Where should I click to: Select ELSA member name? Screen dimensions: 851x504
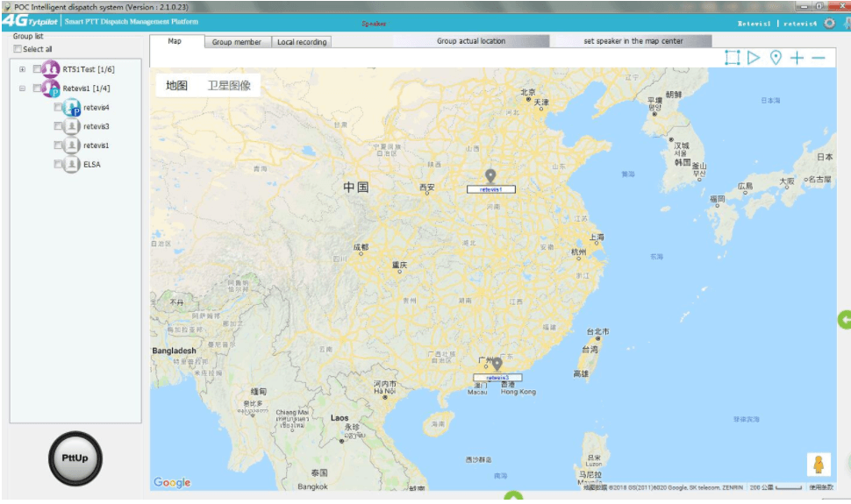92,165
